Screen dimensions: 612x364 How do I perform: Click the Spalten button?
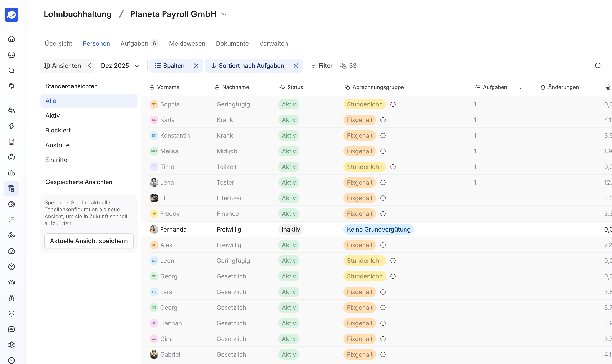(169, 66)
